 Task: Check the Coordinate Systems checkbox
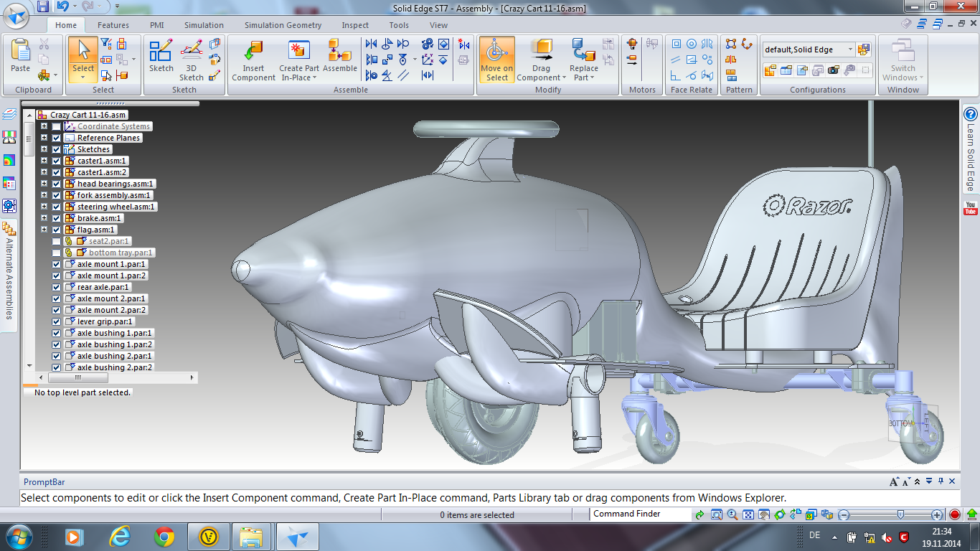pyautogui.click(x=56, y=126)
